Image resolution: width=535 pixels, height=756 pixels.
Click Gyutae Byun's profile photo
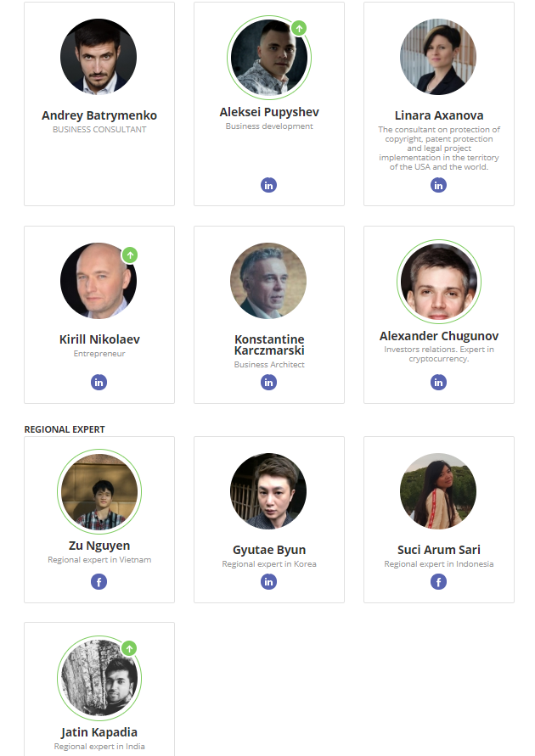[268, 491]
